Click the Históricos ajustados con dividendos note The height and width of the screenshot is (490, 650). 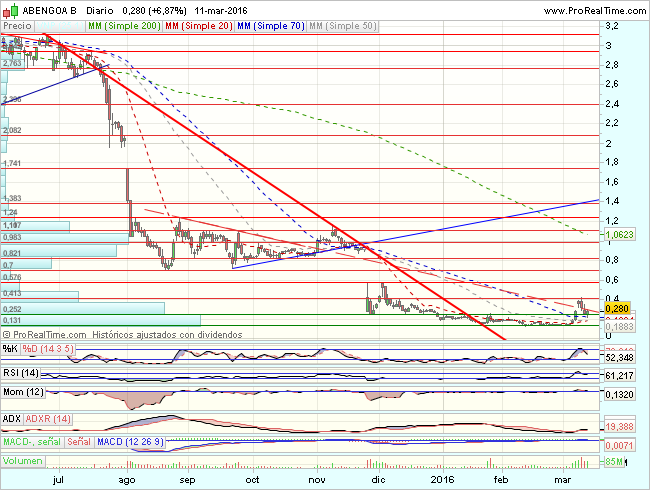pyautogui.click(x=167, y=335)
